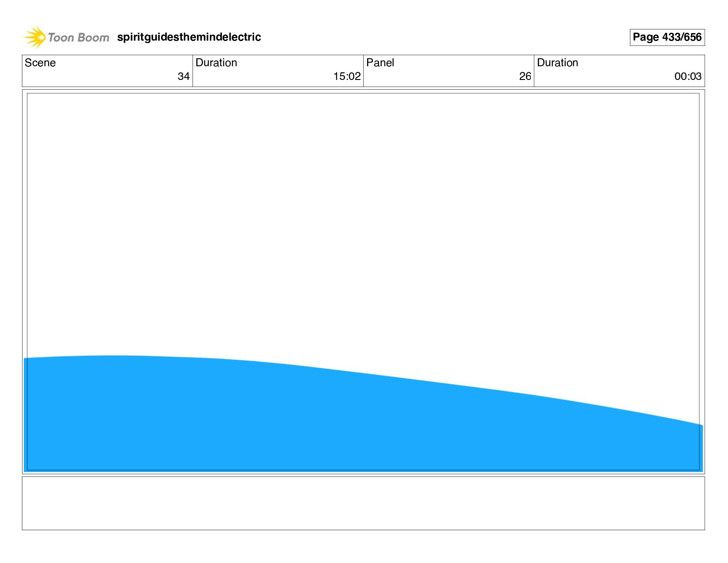Click the Page 433/656 indicator box

click(667, 37)
